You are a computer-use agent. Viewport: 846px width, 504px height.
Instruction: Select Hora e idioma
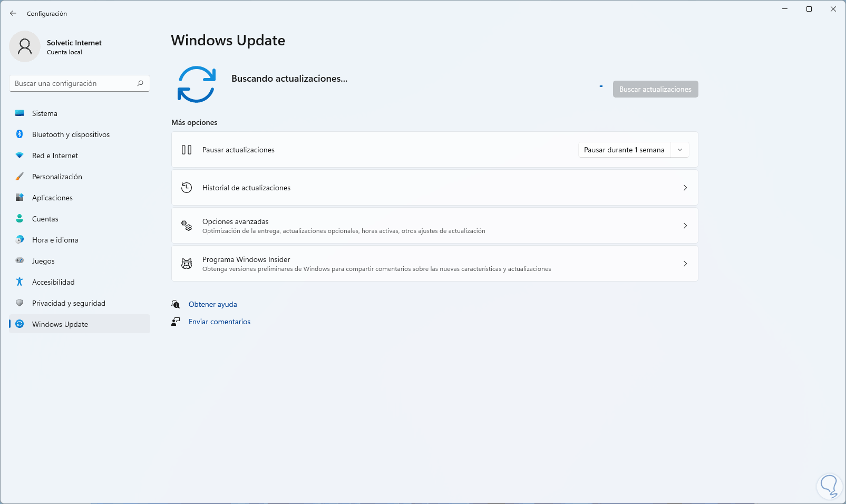click(80, 240)
